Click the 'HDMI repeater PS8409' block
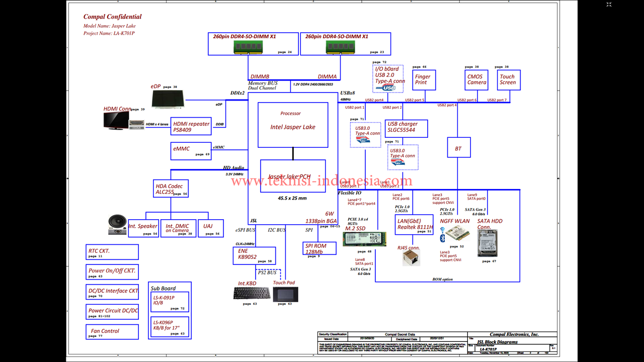This screenshot has width=644, height=362. tap(191, 127)
